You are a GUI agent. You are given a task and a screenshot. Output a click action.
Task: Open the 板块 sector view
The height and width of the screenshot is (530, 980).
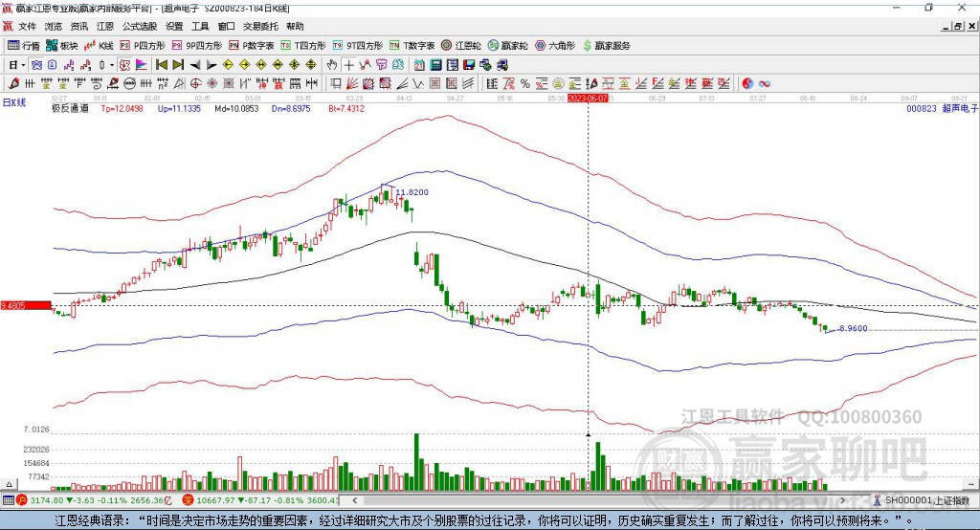[61, 46]
